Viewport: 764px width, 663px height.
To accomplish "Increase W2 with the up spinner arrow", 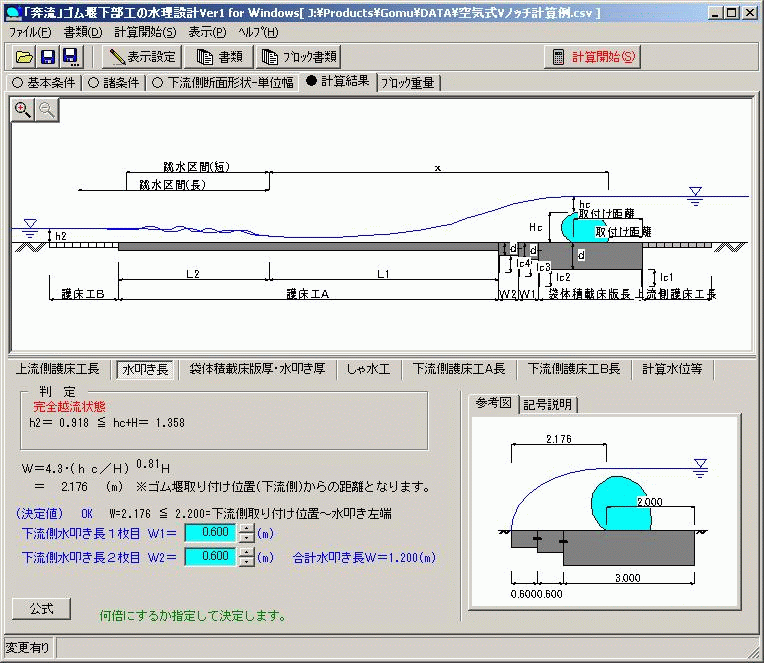I will (x=247, y=552).
